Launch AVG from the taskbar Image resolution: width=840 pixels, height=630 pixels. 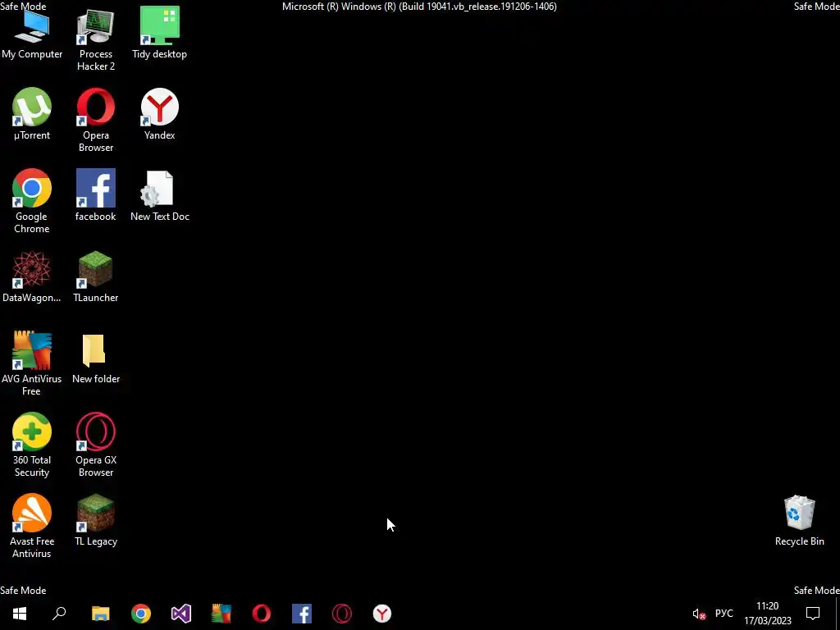pos(221,614)
